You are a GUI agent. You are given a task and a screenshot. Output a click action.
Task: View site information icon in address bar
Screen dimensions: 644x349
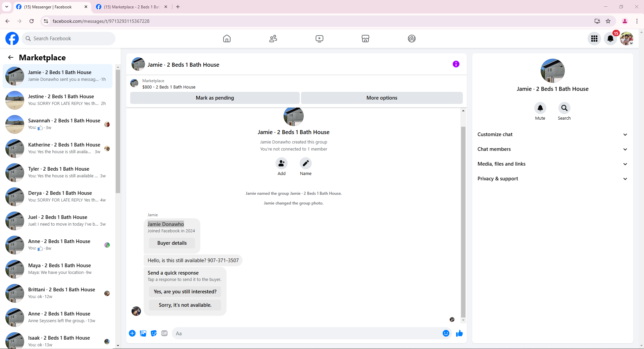46,21
